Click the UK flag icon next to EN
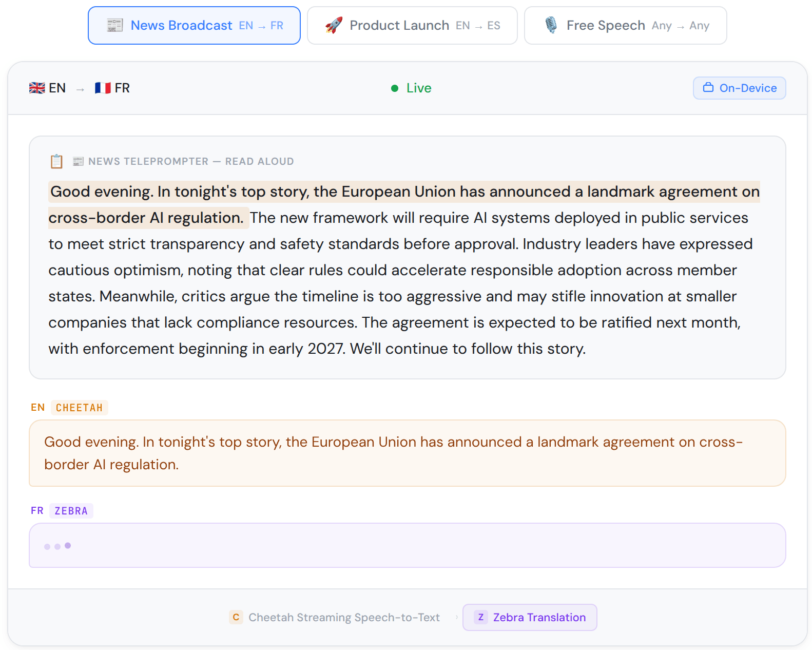This screenshot has height=650, width=812. 37,88
